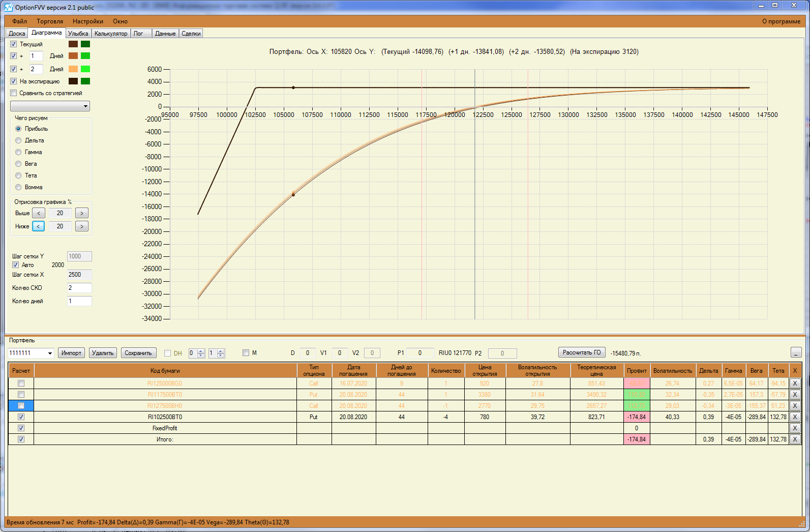Pick the bright green swatch for +1 Дней
The height and width of the screenshot is (532, 810).
point(85,56)
